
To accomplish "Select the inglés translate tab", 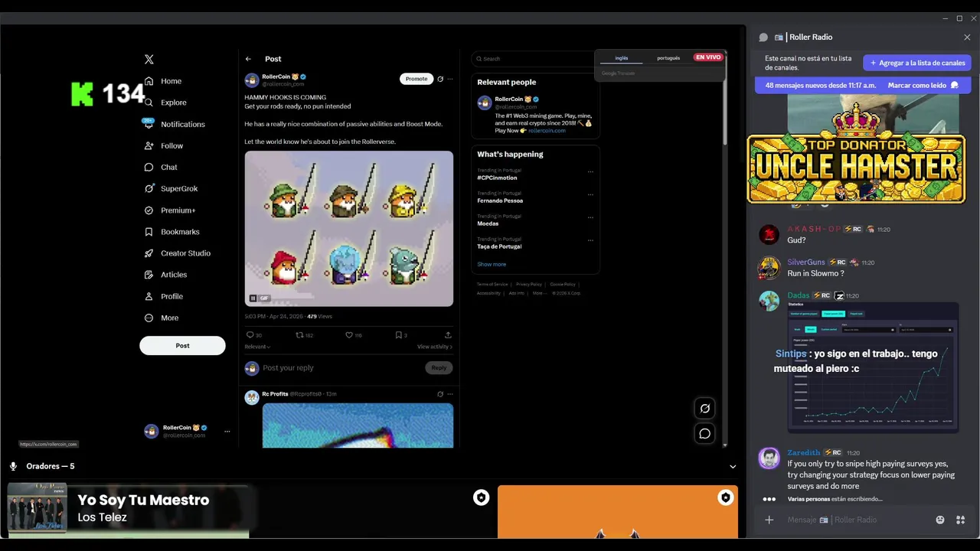I will (x=622, y=58).
